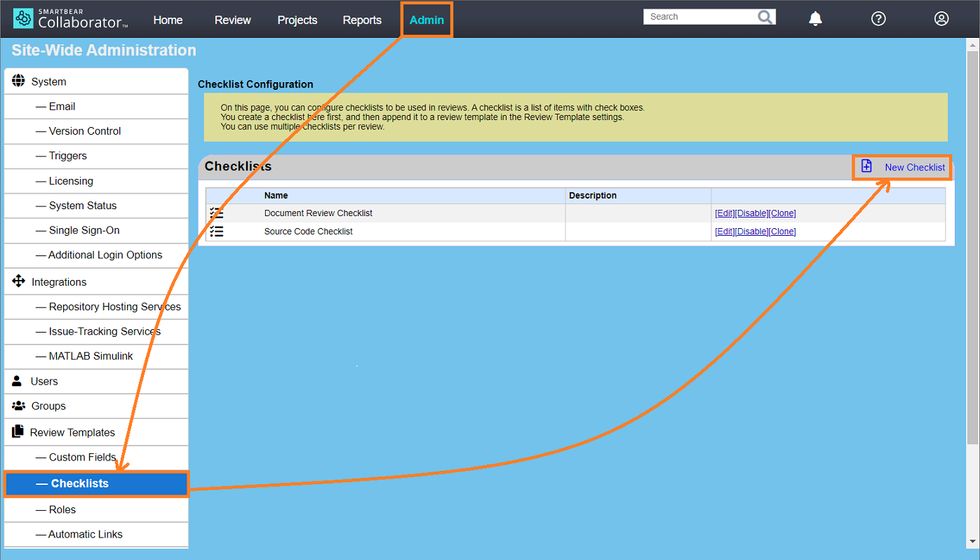Disable the Source Code Checklist

click(751, 232)
